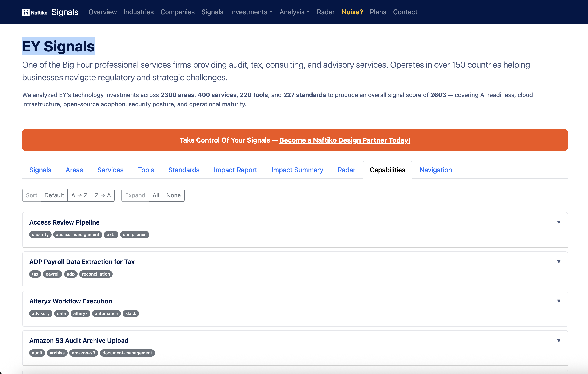Click the okta tag badge

tap(111, 235)
